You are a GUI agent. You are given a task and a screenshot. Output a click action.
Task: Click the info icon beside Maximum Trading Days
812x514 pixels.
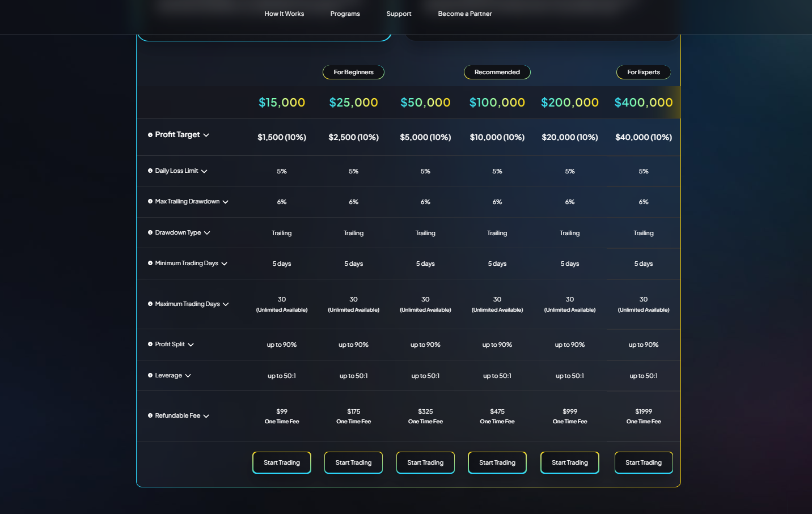[150, 304]
